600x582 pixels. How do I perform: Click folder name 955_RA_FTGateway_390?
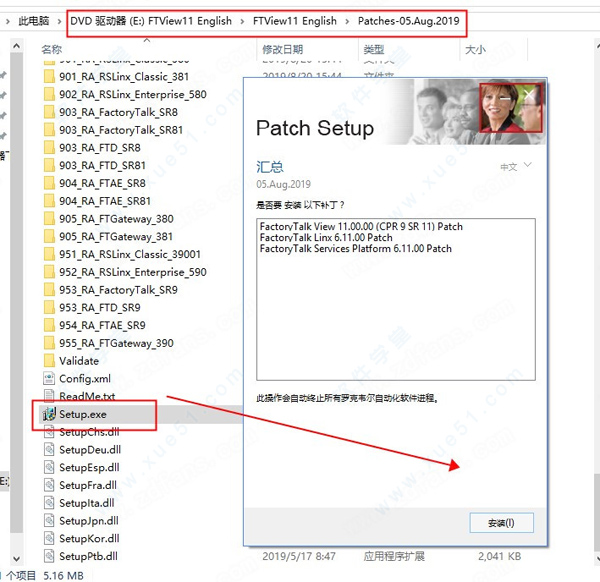pos(116,343)
